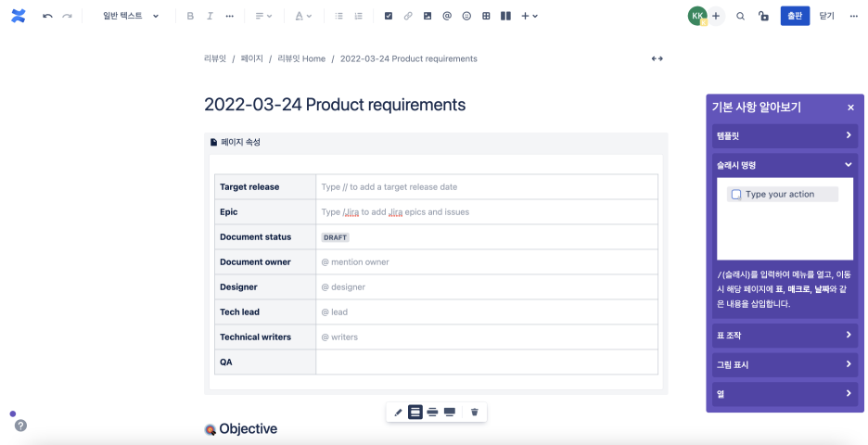Toggle bold formatting
This screenshot has width=868, height=445.
point(190,16)
